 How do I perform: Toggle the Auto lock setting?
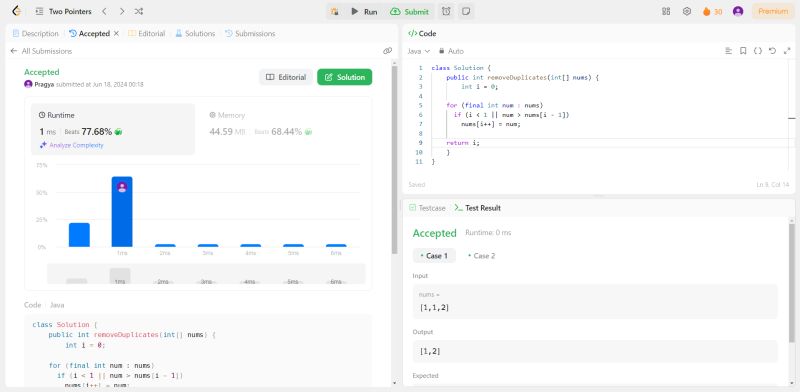tap(451, 51)
